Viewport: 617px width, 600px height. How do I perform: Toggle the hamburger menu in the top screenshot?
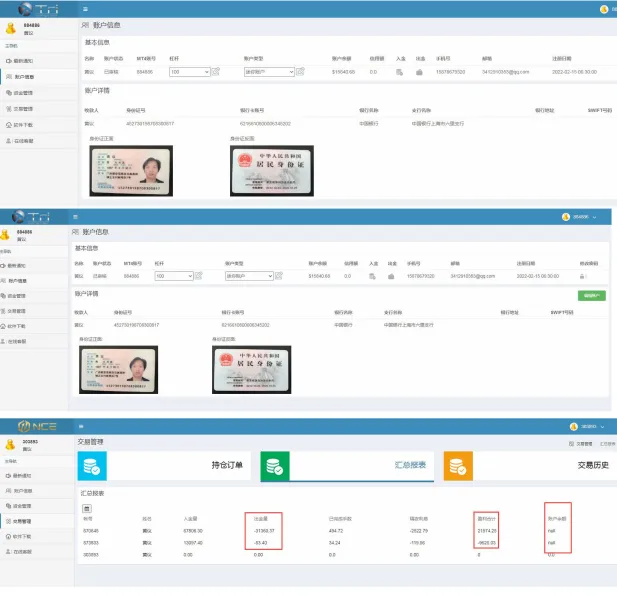(85, 9)
